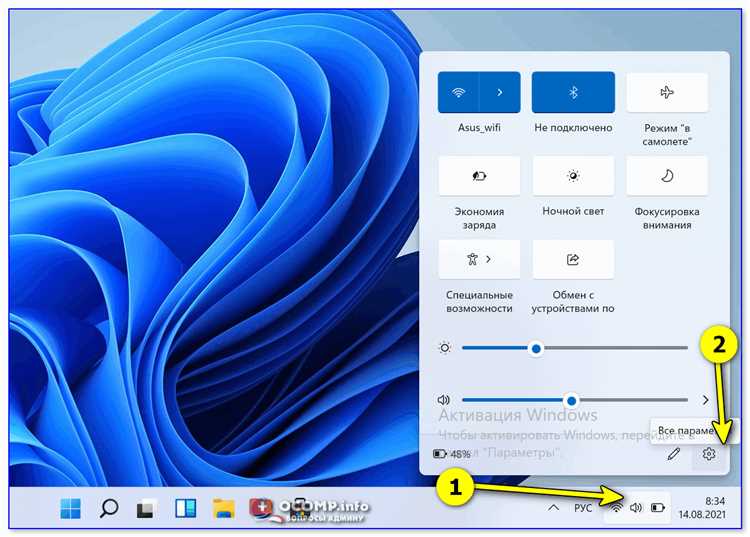The height and width of the screenshot is (537, 750).
Task: Click the volume speaker icon in tray
Action: [x=636, y=508]
